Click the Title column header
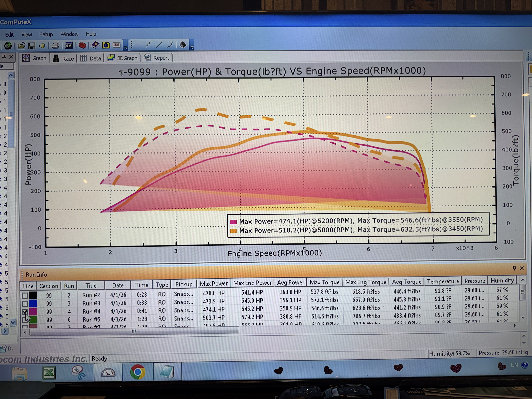The image size is (532, 399). (91, 286)
